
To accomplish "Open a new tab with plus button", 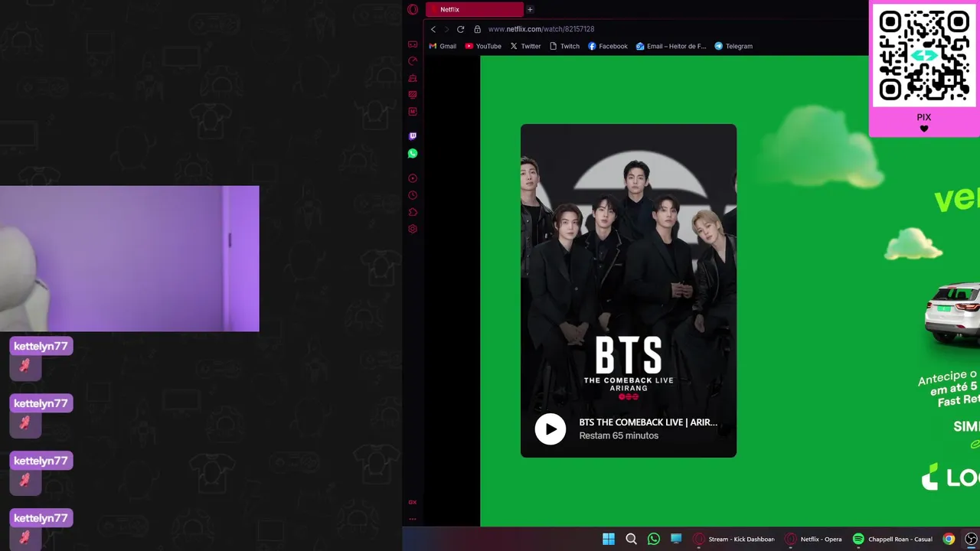I will [x=530, y=9].
